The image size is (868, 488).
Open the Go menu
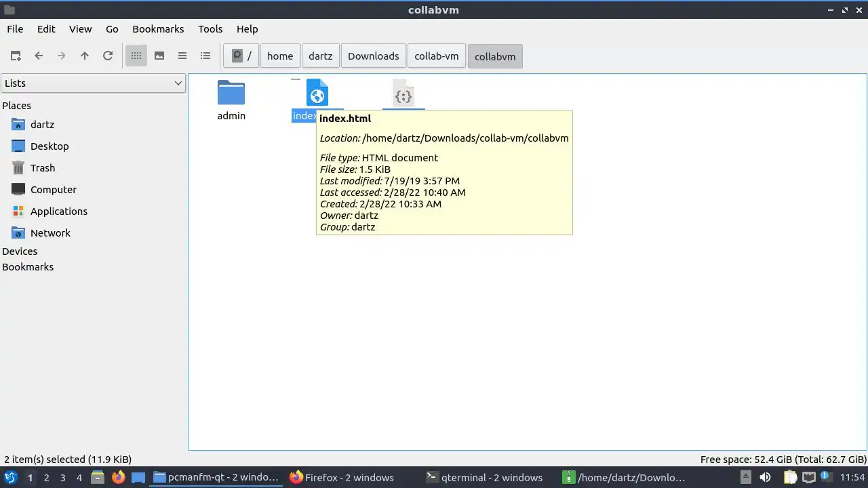(112, 29)
